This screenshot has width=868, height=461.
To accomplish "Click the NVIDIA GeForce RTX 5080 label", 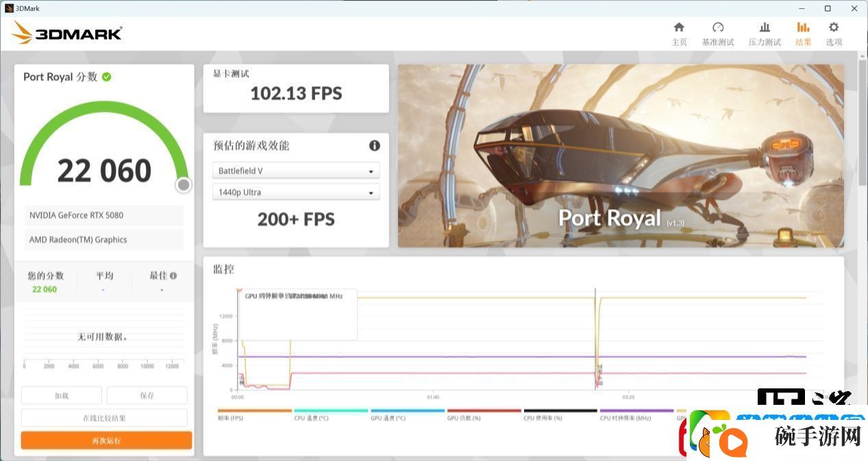I will pos(104,215).
